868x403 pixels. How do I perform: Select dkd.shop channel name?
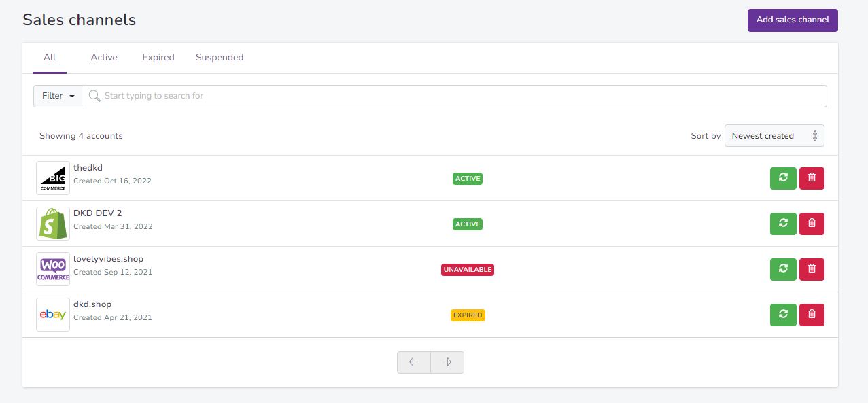click(92, 304)
